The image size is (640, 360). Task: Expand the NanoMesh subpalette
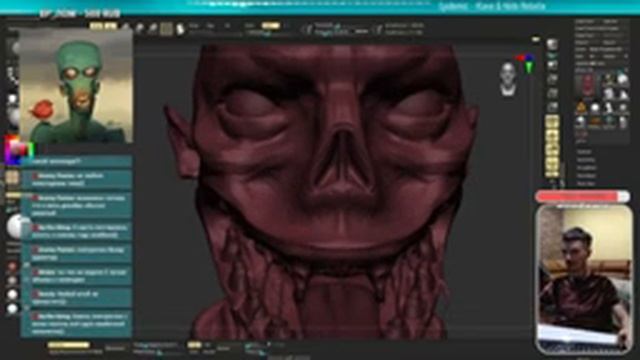tap(587, 176)
